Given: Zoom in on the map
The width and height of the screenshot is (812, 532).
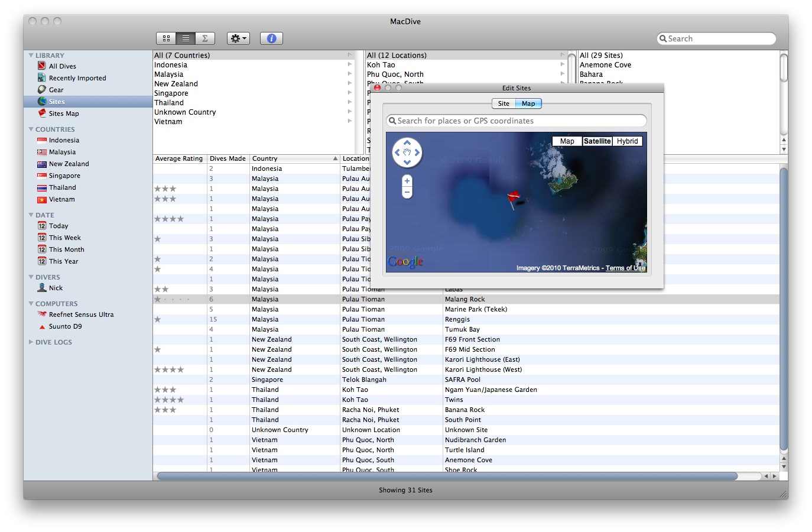Looking at the screenshot, I should pos(407,181).
